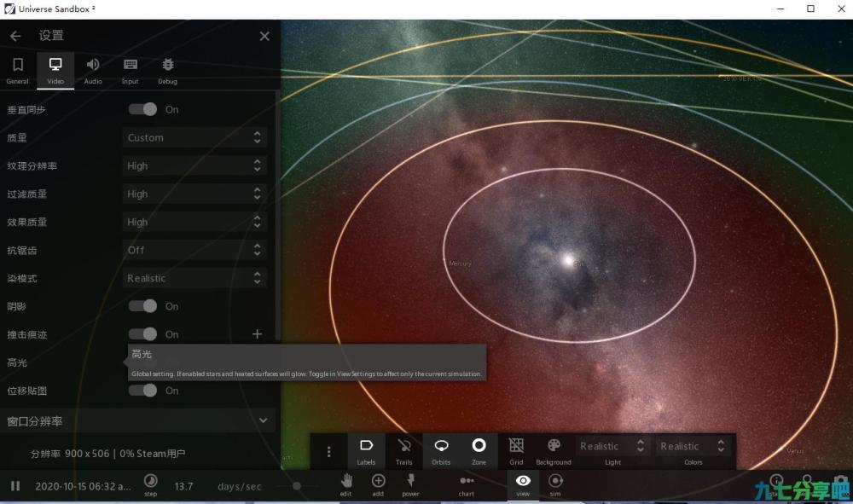This screenshot has height=504, width=853.
Task: Open the sim settings icon
Action: 555,484
